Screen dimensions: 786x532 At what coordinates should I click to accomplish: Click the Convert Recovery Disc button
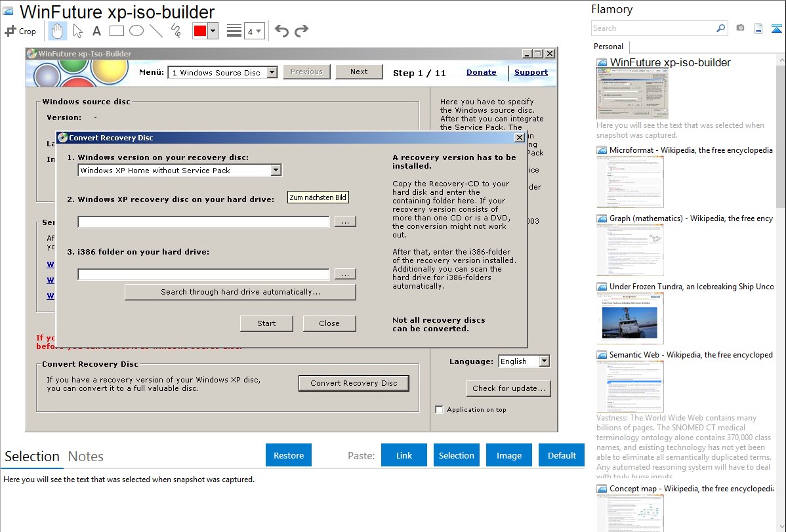tap(354, 383)
